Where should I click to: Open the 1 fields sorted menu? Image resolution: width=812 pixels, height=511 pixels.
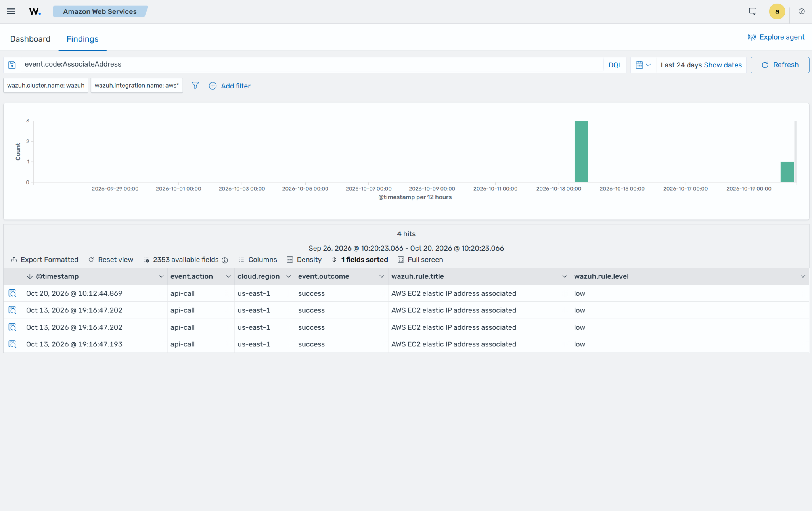point(360,260)
